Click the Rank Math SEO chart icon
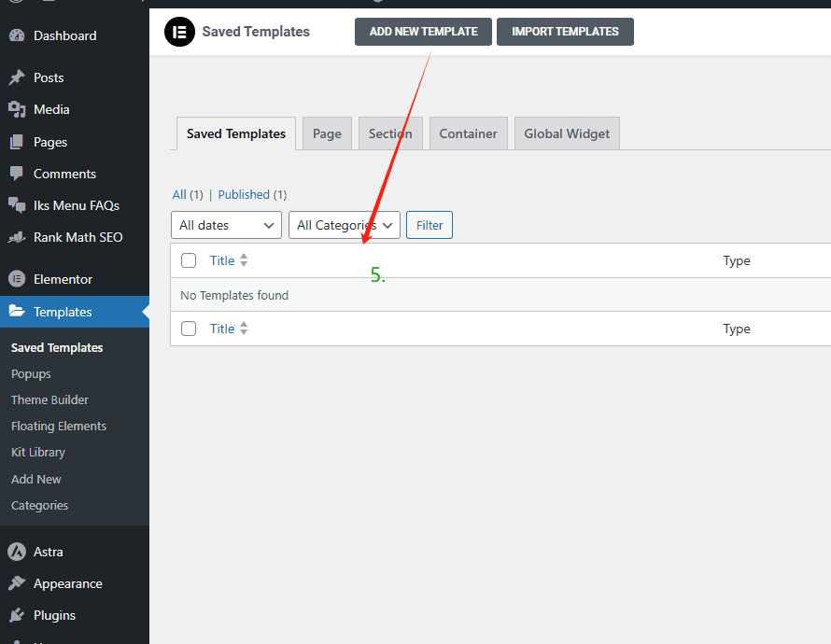 pos(17,237)
